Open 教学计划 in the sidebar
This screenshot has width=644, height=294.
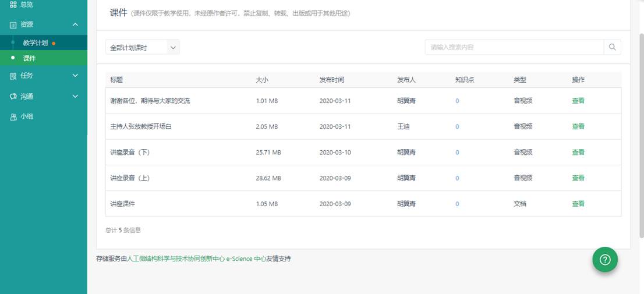click(35, 43)
